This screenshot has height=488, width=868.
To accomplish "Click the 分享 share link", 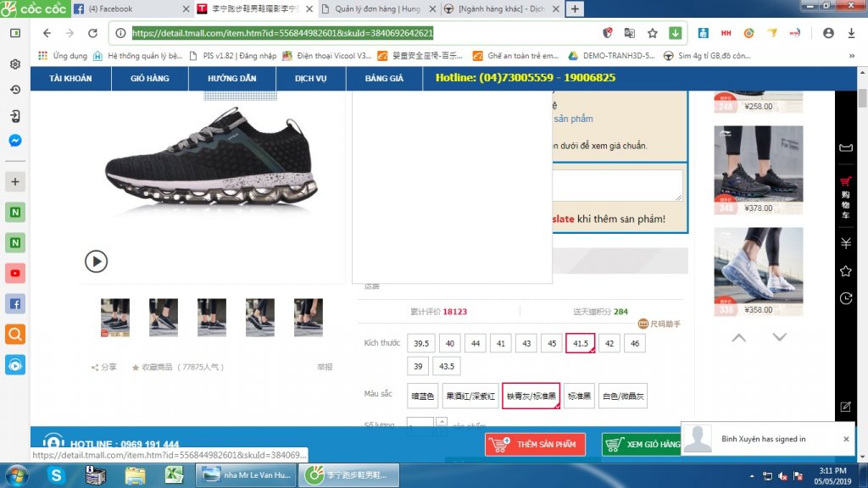I will [x=104, y=368].
